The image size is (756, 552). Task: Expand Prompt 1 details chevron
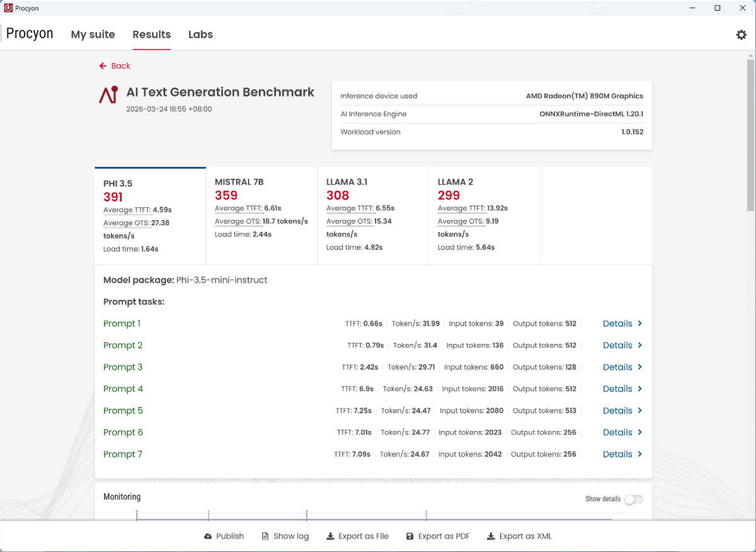click(x=640, y=323)
